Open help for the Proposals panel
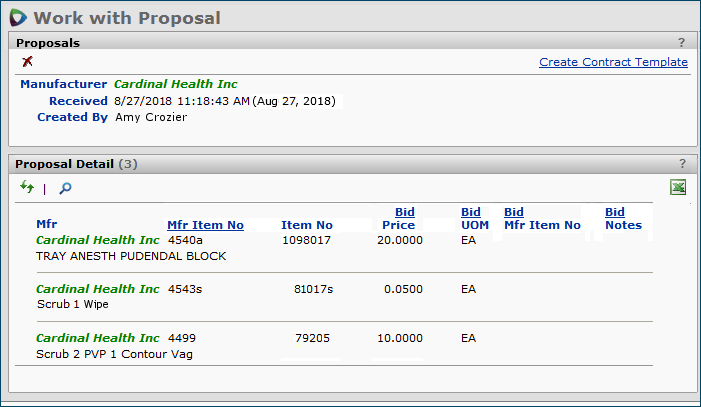 coord(682,43)
